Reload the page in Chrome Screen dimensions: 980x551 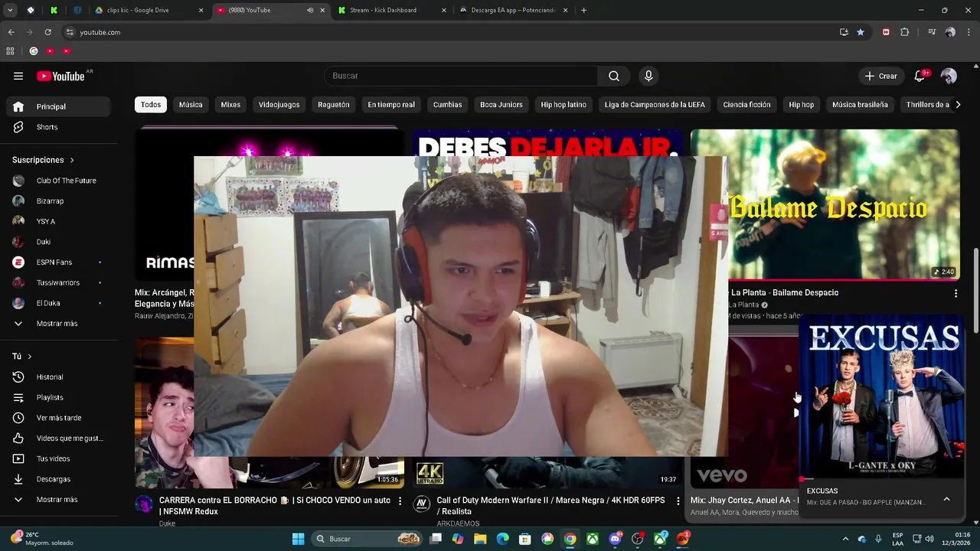point(47,32)
